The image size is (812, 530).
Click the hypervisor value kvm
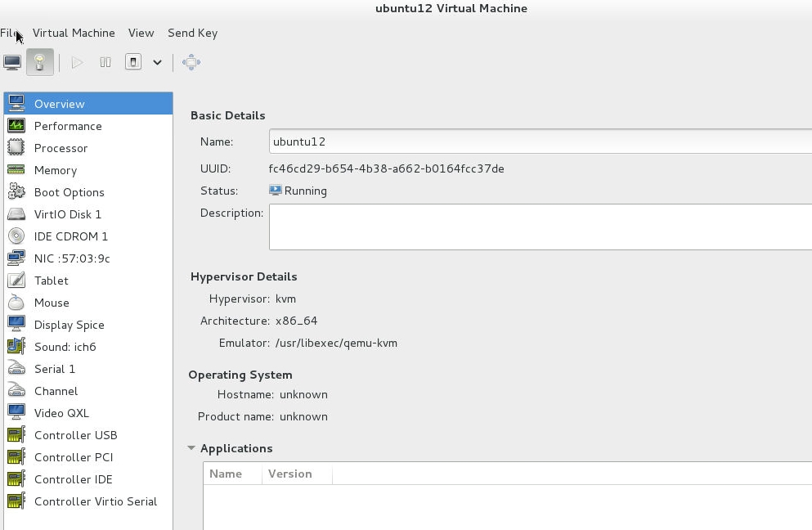pos(285,299)
